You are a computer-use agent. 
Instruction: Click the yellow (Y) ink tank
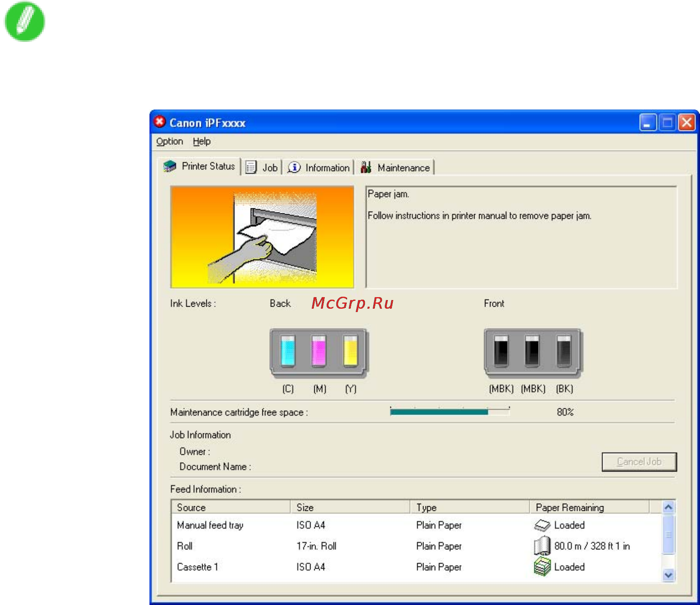[x=350, y=351]
